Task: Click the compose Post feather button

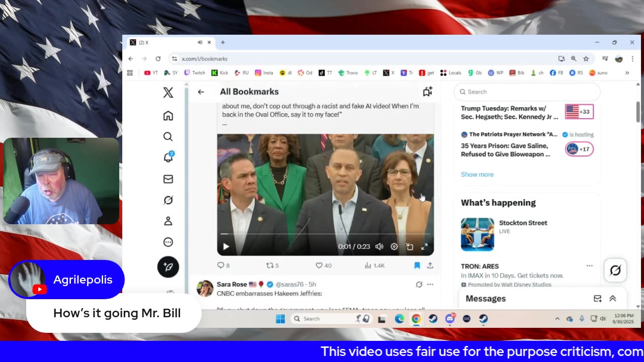Action: click(168, 267)
